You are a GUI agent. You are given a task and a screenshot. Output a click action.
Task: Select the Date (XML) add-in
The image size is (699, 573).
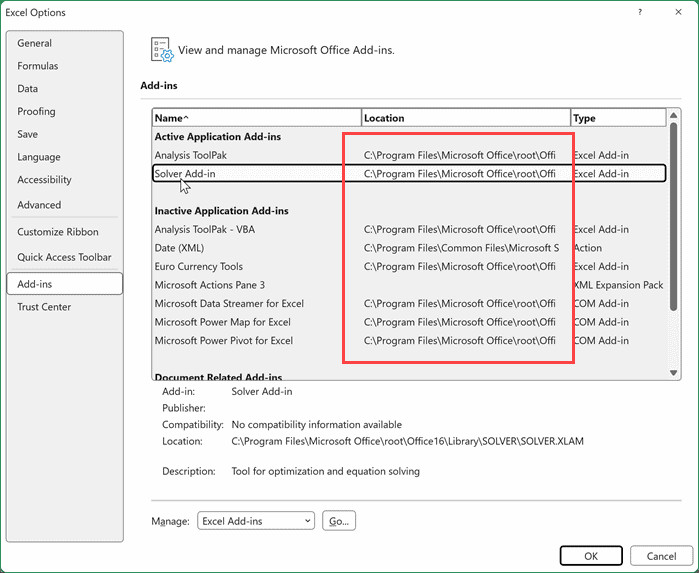click(x=409, y=248)
